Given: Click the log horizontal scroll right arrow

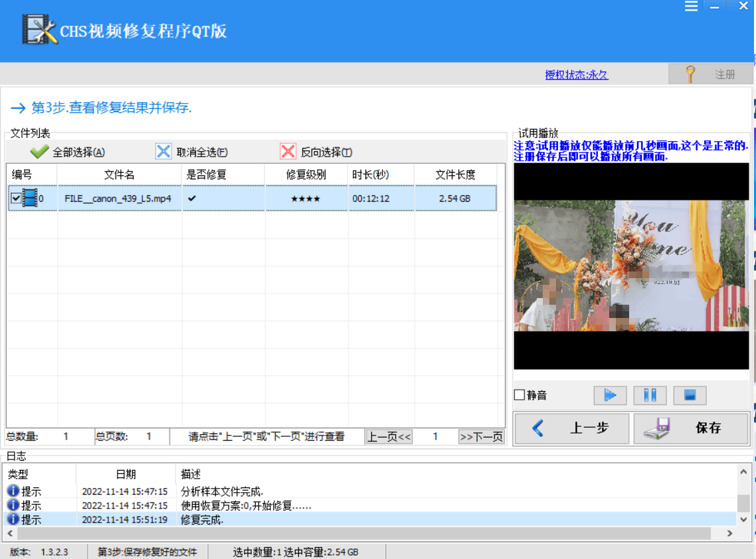Looking at the screenshot, I should (x=729, y=533).
